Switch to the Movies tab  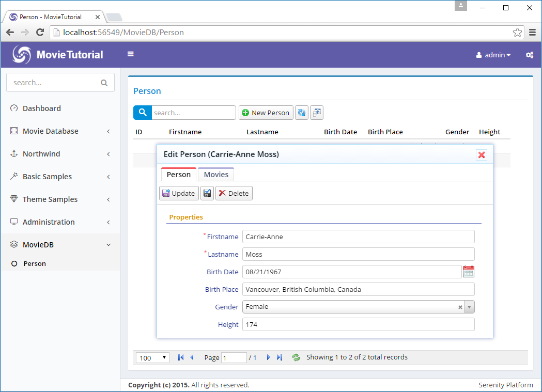pos(216,175)
